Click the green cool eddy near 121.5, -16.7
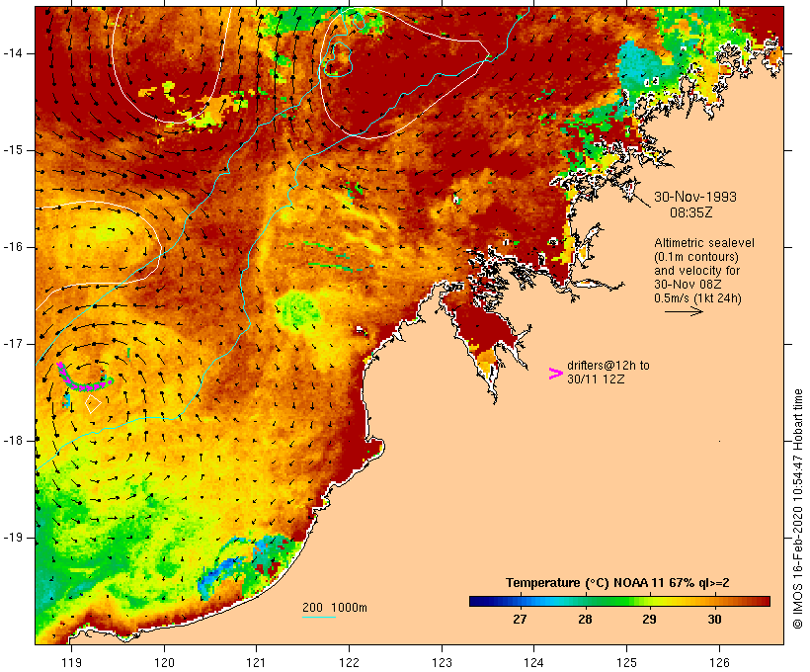 297,310
